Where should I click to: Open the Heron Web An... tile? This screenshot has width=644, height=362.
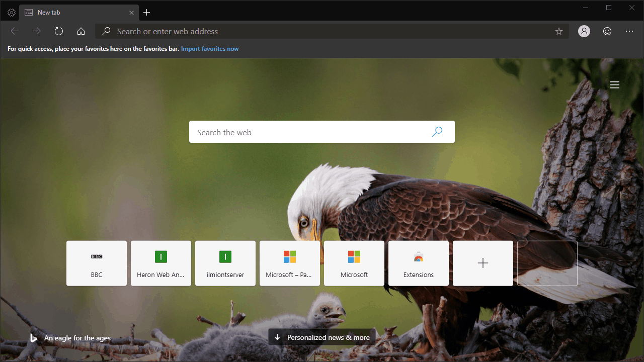161,263
